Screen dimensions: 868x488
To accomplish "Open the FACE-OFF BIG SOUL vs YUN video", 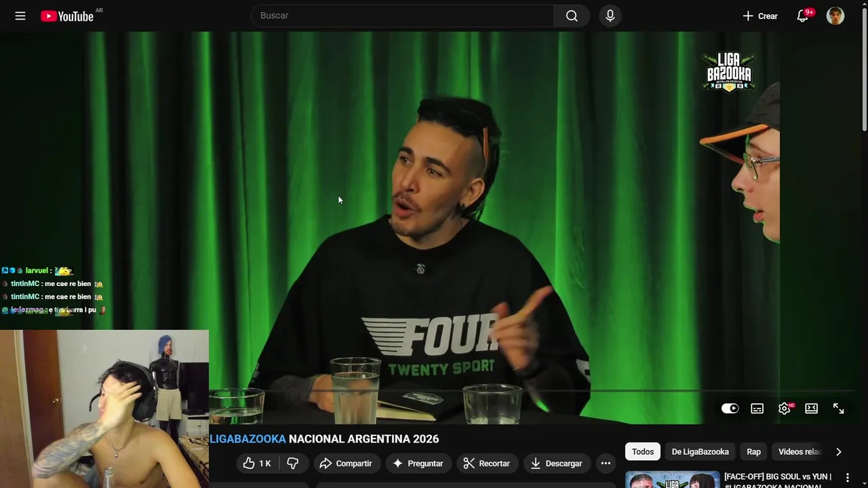I will pos(778,481).
